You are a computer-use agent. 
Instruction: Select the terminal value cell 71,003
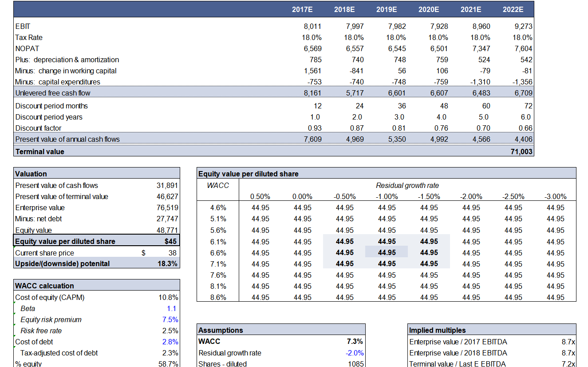(x=522, y=152)
